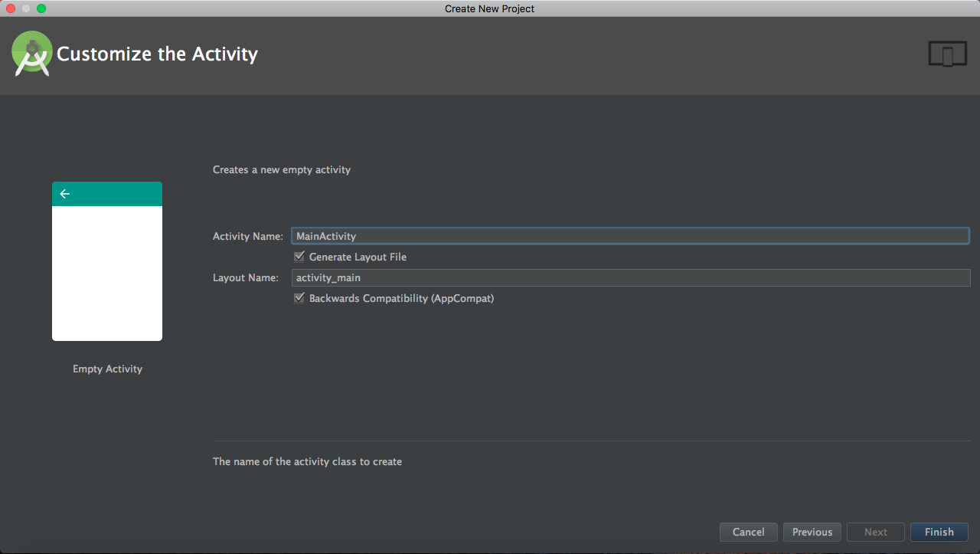Click the "Empty Activity" caption text
980x554 pixels.
(108, 369)
